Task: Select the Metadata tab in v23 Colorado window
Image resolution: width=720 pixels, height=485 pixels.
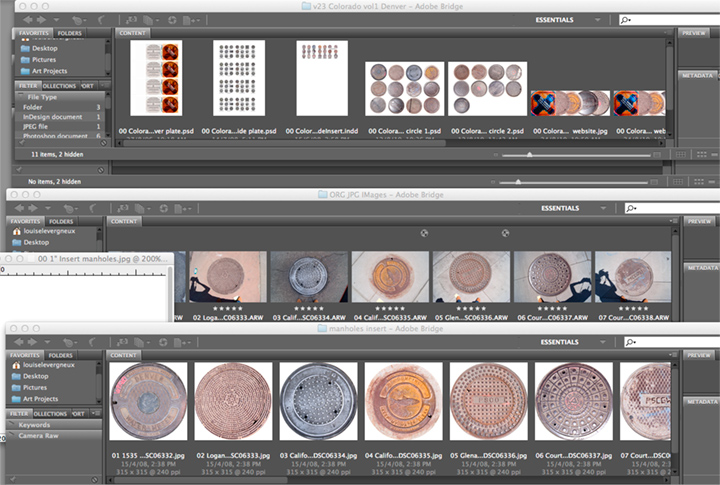Action: (x=697, y=75)
